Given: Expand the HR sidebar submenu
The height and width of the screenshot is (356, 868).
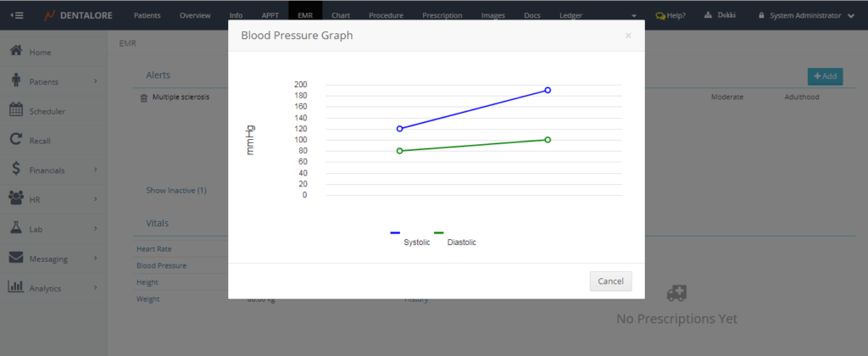Looking at the screenshot, I should [x=95, y=199].
